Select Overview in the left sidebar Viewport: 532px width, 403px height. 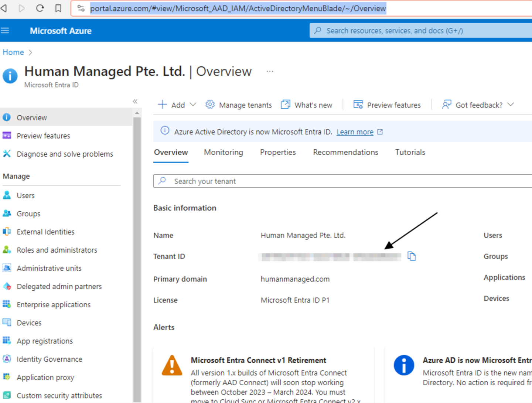(66, 117)
